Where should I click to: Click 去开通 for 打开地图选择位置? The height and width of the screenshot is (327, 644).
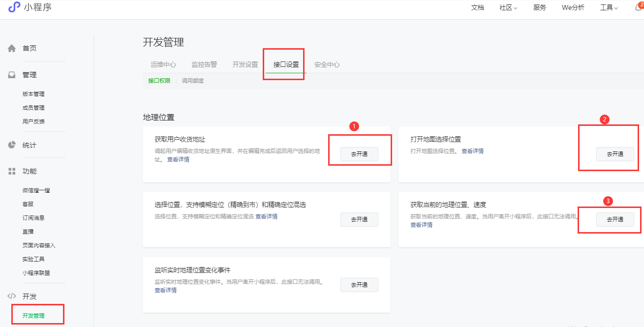[x=614, y=154]
